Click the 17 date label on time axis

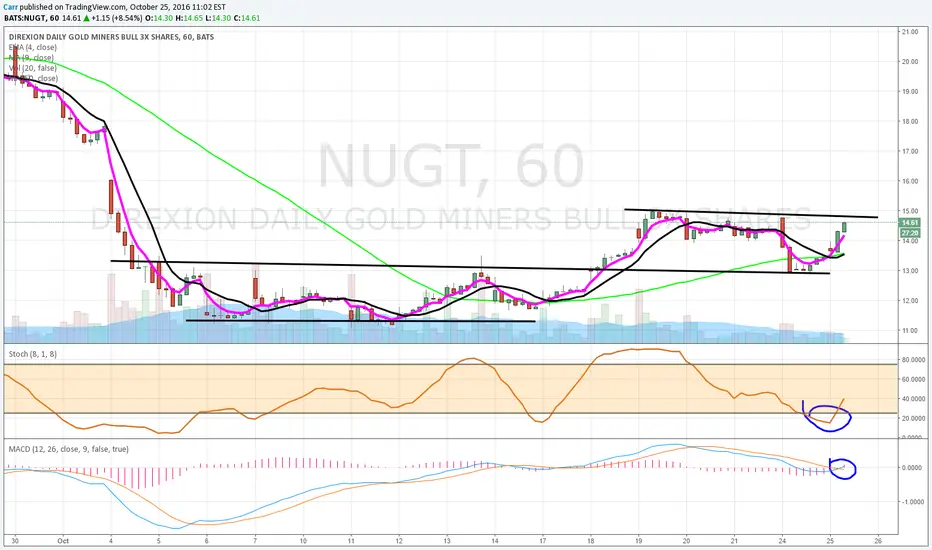tap(543, 541)
